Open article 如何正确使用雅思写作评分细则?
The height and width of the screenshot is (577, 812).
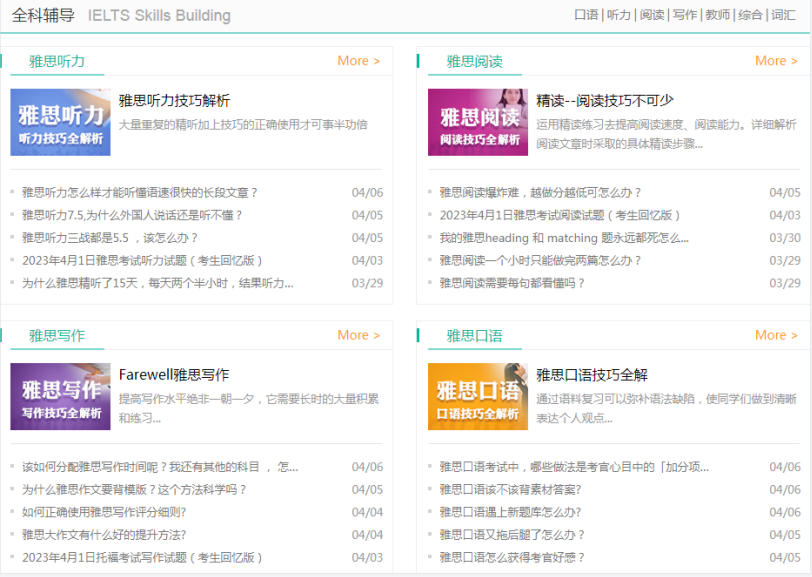click(x=104, y=512)
